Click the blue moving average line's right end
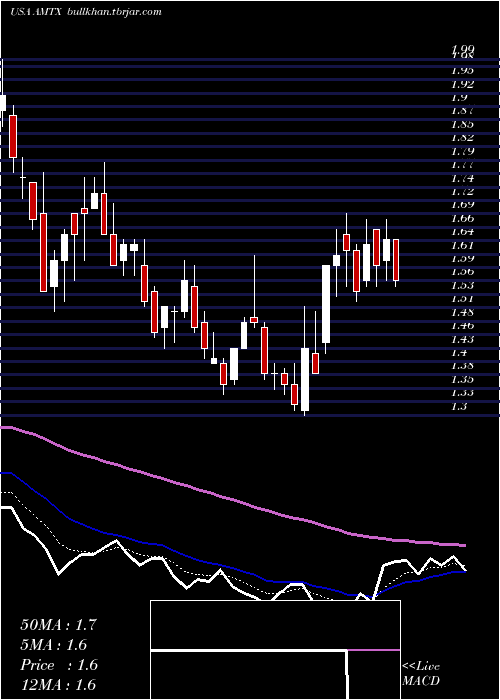 (463, 571)
